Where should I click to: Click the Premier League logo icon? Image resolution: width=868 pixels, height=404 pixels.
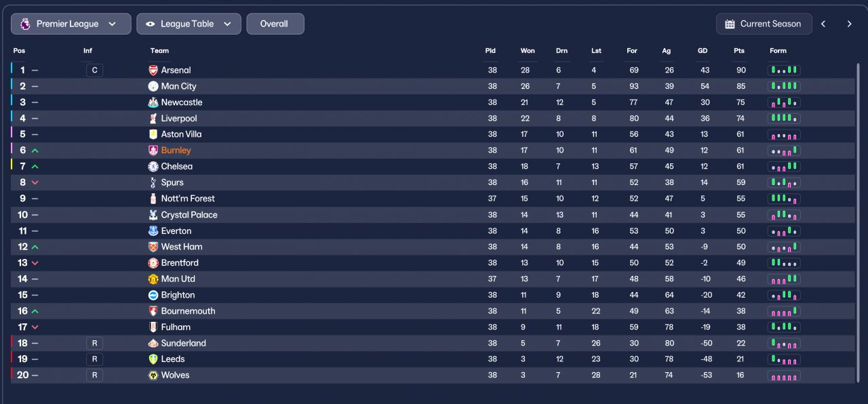[x=24, y=24]
